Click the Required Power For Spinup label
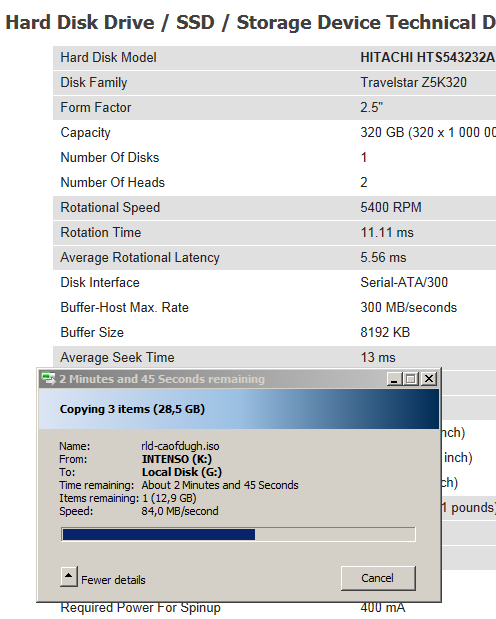The height and width of the screenshot is (619, 496). click(141, 608)
